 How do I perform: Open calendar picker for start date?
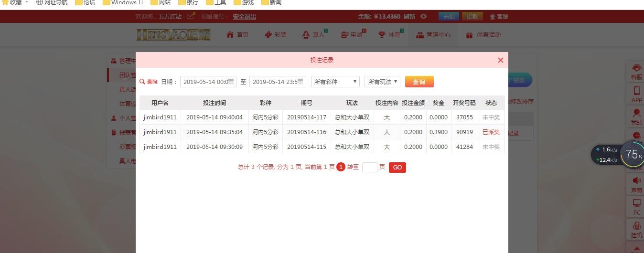pyautogui.click(x=231, y=82)
